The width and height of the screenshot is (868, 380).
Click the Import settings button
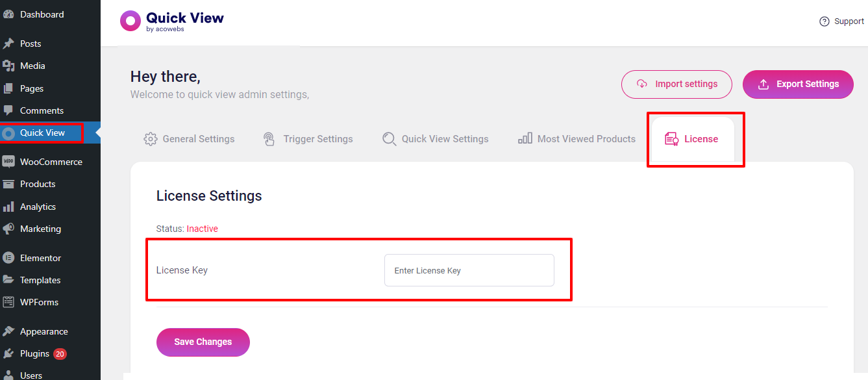[x=676, y=84]
